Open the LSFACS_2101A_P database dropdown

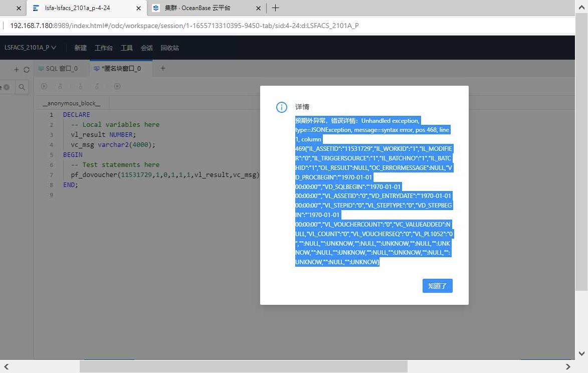pyautogui.click(x=30, y=48)
